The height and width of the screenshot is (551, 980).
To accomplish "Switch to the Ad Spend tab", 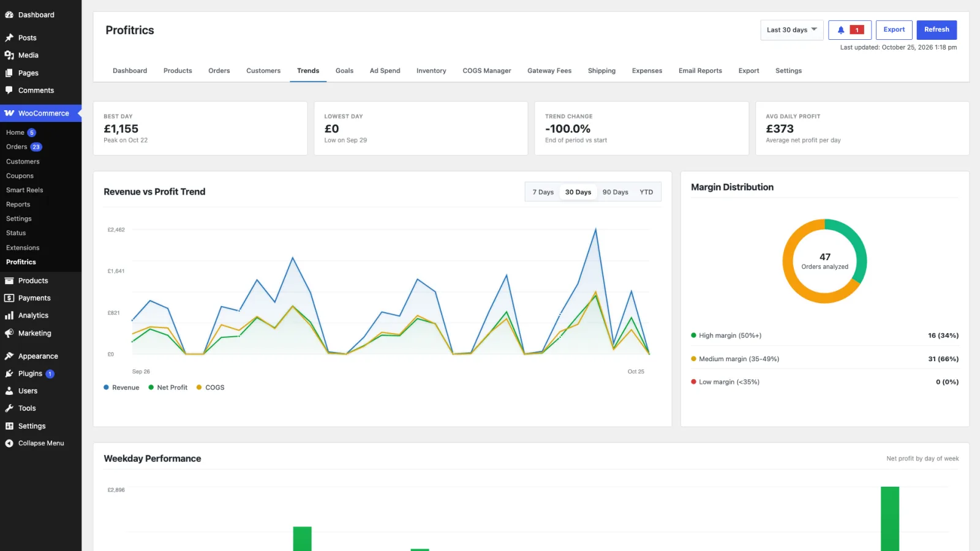I will coord(385,71).
